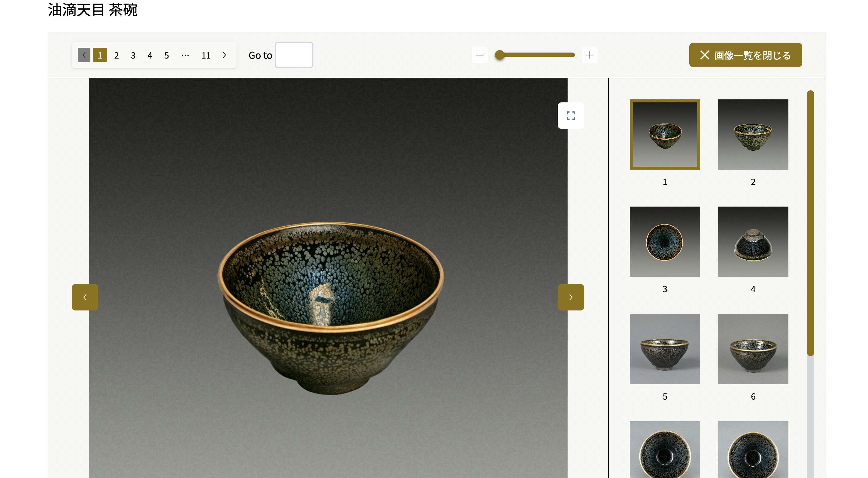Open thumbnail 3 top-down view
This screenshot has width=868, height=478.
tap(664, 241)
